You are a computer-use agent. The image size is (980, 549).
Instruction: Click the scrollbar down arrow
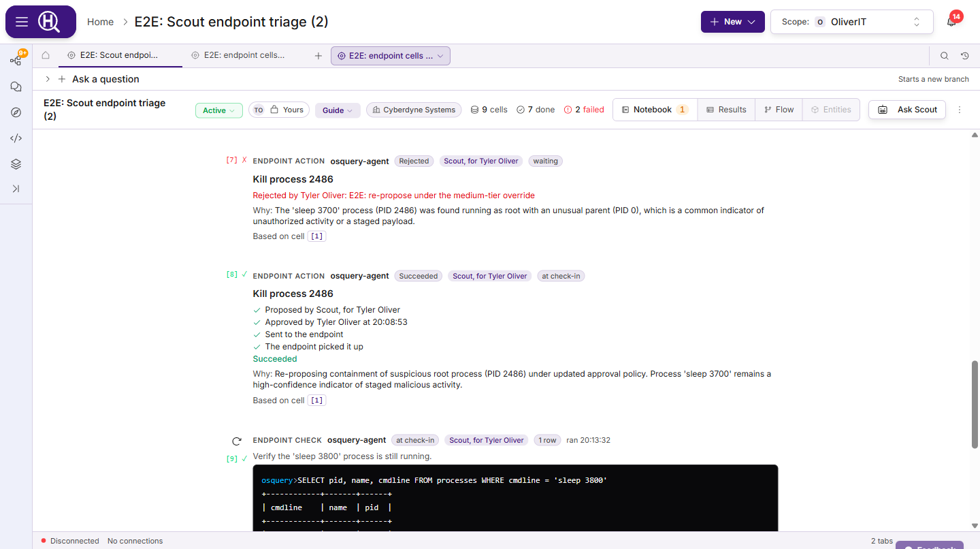coord(975,526)
